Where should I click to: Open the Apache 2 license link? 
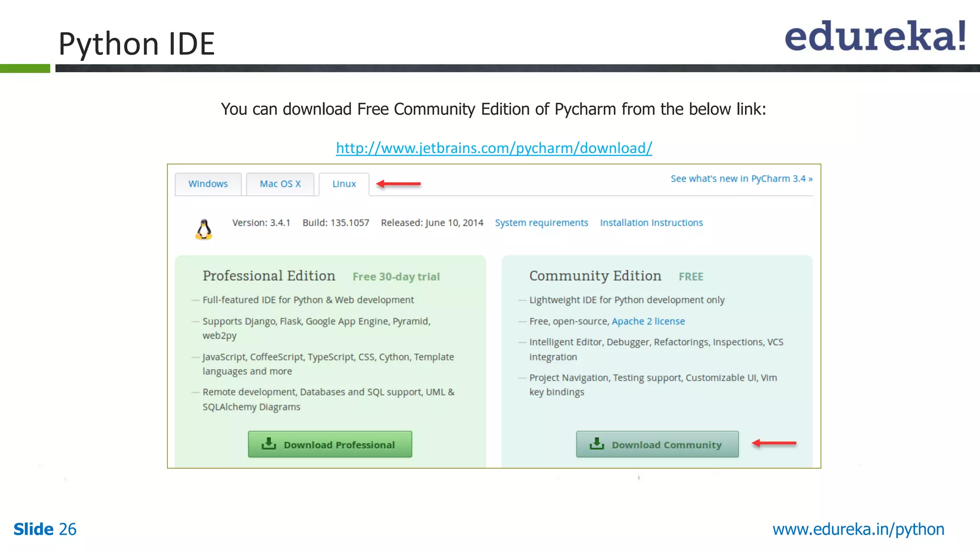[648, 321]
